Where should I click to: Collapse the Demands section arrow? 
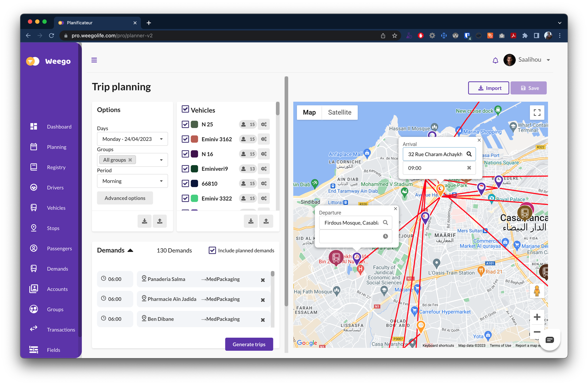[x=130, y=251]
